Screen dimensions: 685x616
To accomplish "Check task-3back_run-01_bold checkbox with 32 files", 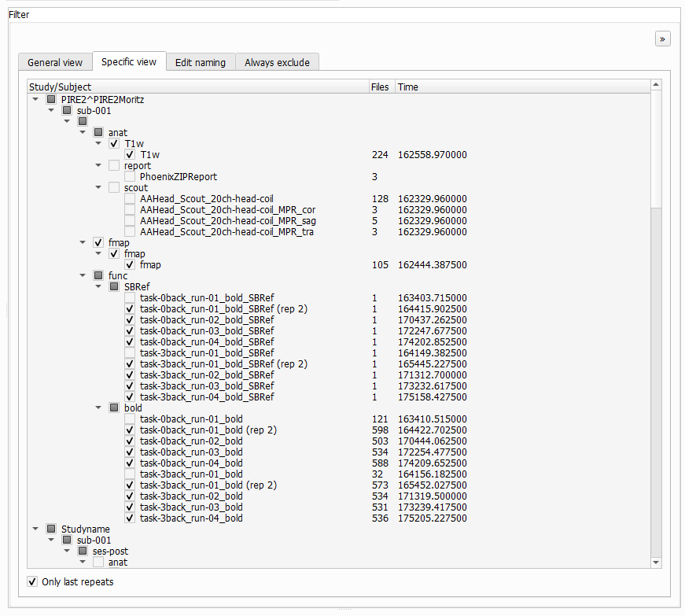I will tap(130, 474).
